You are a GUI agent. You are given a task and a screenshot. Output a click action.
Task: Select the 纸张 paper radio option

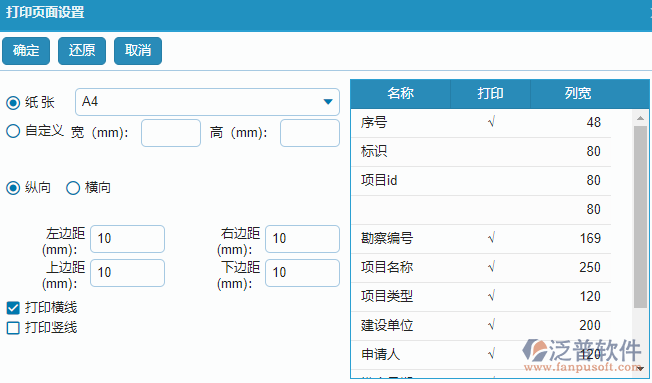[13, 102]
